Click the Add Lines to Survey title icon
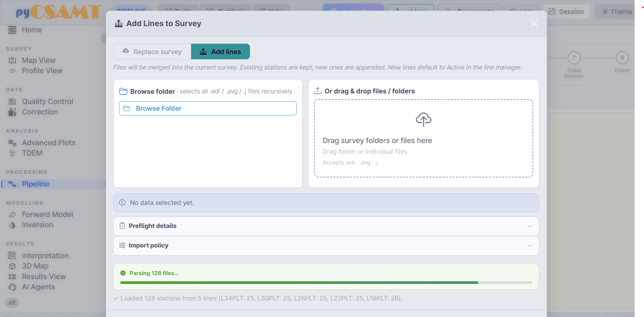 click(119, 24)
